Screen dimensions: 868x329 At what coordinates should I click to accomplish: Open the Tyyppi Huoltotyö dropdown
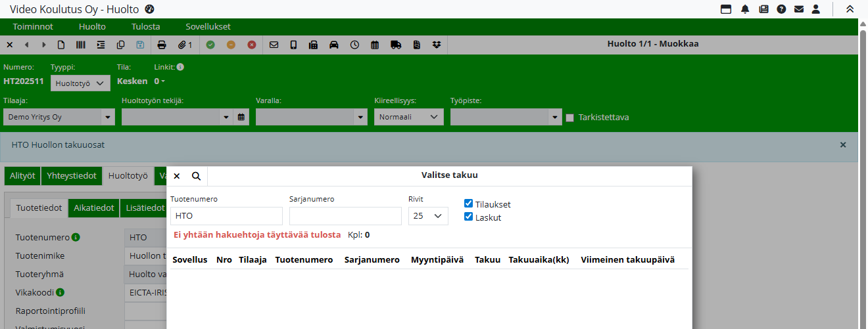[81, 83]
